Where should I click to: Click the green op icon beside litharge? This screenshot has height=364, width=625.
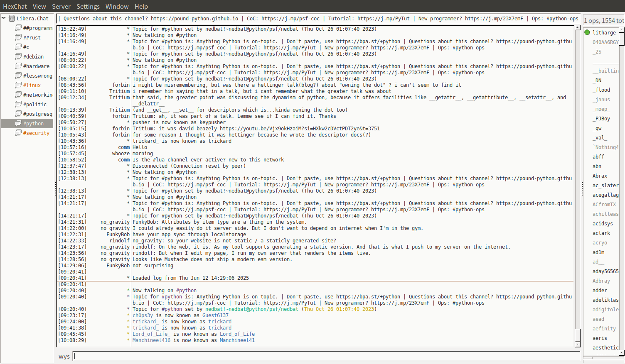point(587,32)
